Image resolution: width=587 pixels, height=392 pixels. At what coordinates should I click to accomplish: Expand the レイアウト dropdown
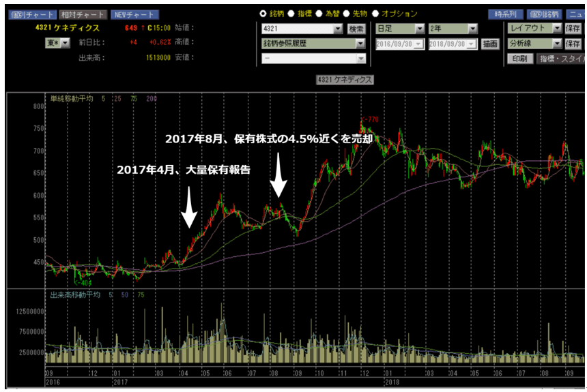(x=557, y=29)
